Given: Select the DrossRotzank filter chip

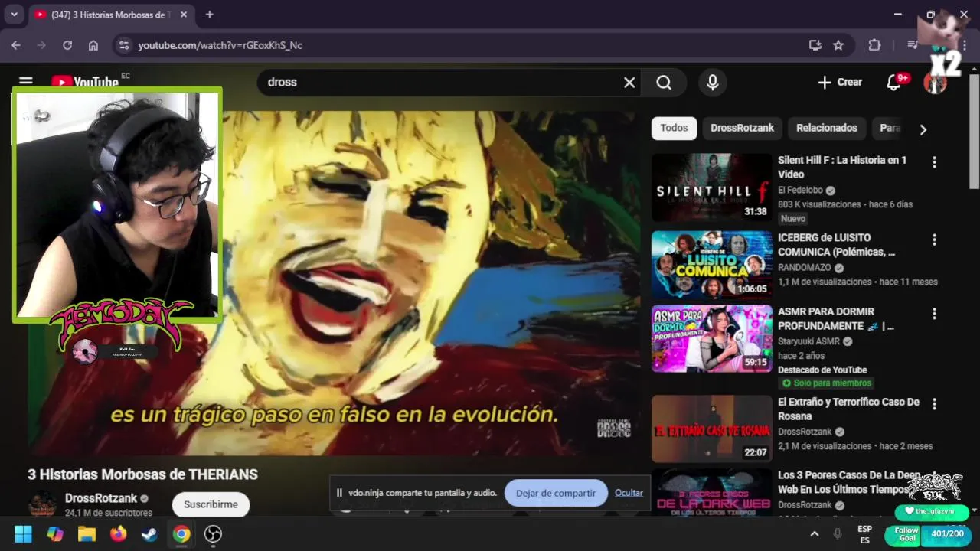Looking at the screenshot, I should 742,128.
